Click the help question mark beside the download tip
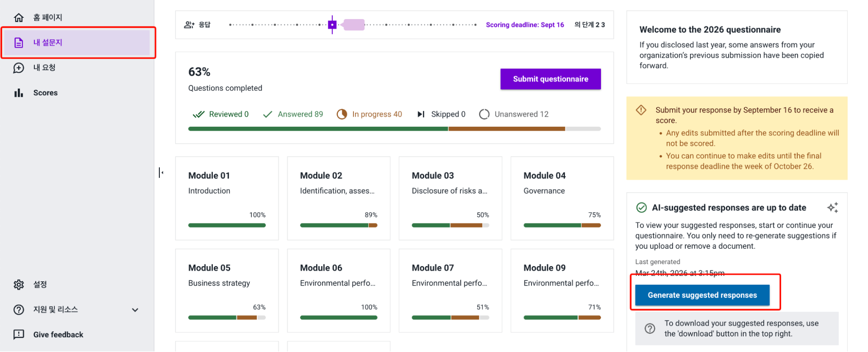Screen dimensions: 868x352 (x=650, y=329)
